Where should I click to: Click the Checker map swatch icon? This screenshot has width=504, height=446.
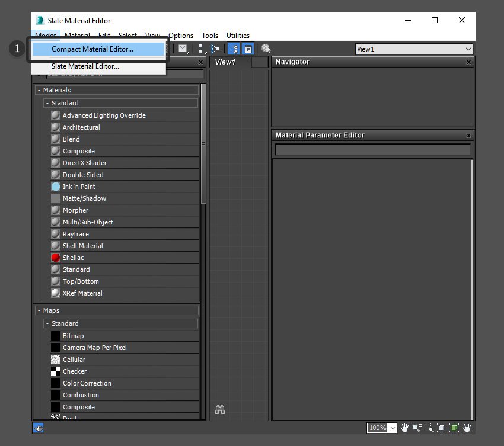click(x=56, y=371)
